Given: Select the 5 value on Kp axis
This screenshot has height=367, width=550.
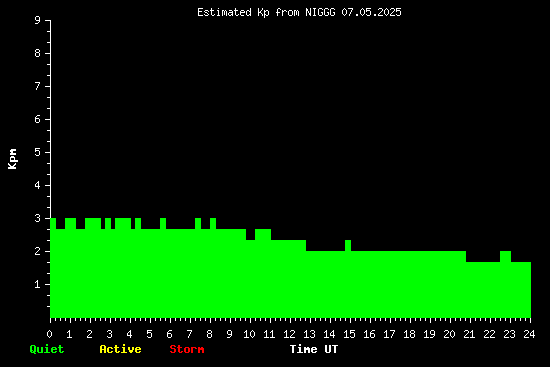Looking at the screenshot, I should coord(38,152).
